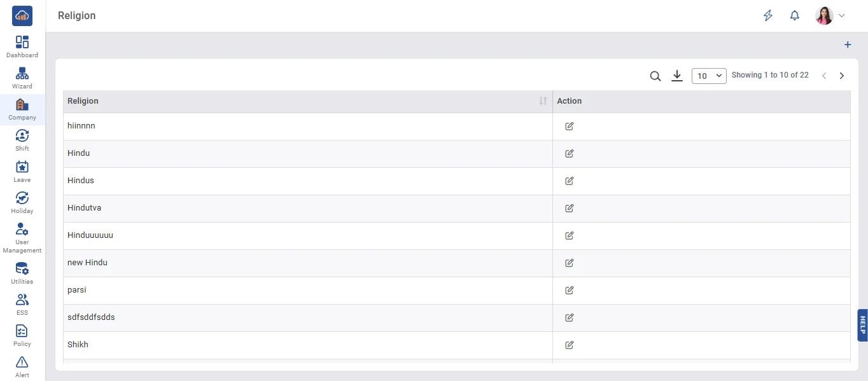Open the Shift sidebar menu
This screenshot has height=381, width=868.
tap(22, 140)
